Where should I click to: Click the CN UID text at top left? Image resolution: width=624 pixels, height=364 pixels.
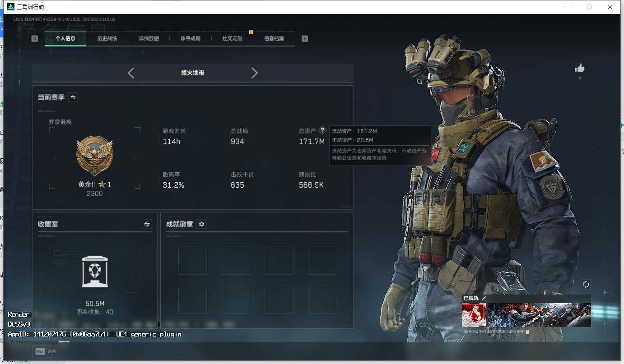64,20
